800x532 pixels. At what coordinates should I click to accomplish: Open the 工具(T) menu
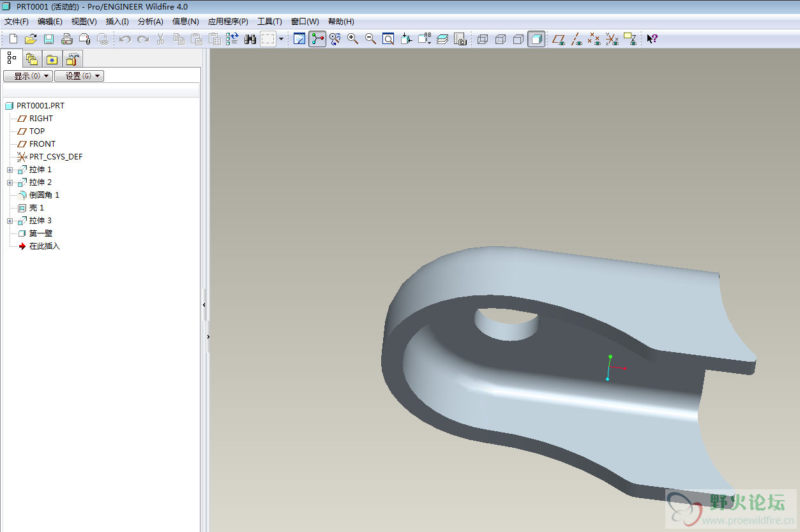pyautogui.click(x=269, y=22)
